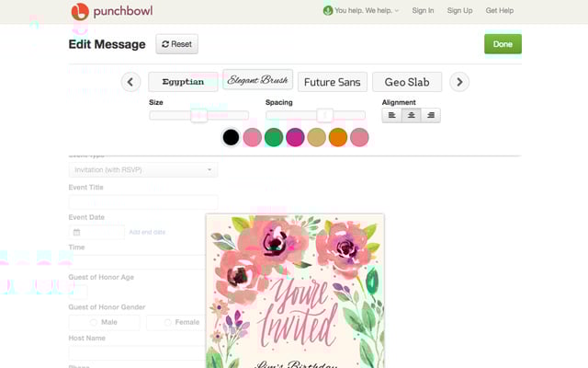Choose the Future Sans font
Viewport: 588px width, 368px height.
tap(333, 82)
